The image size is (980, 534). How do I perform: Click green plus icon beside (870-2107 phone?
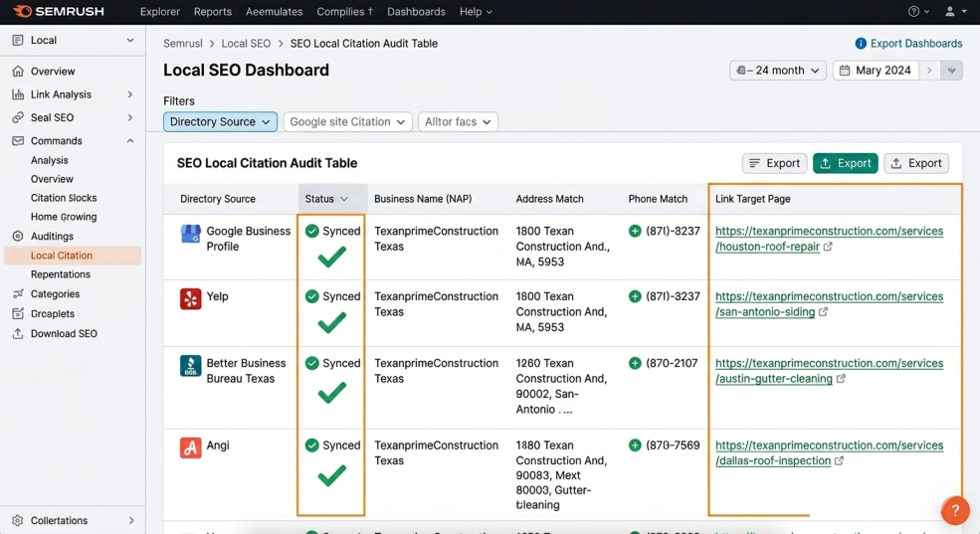pos(635,364)
